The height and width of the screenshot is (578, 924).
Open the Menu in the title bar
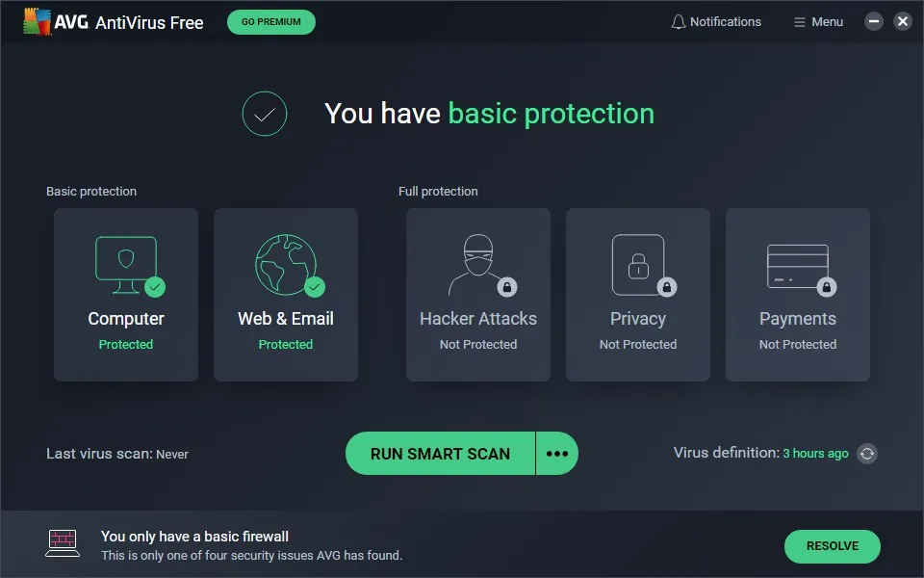817,21
